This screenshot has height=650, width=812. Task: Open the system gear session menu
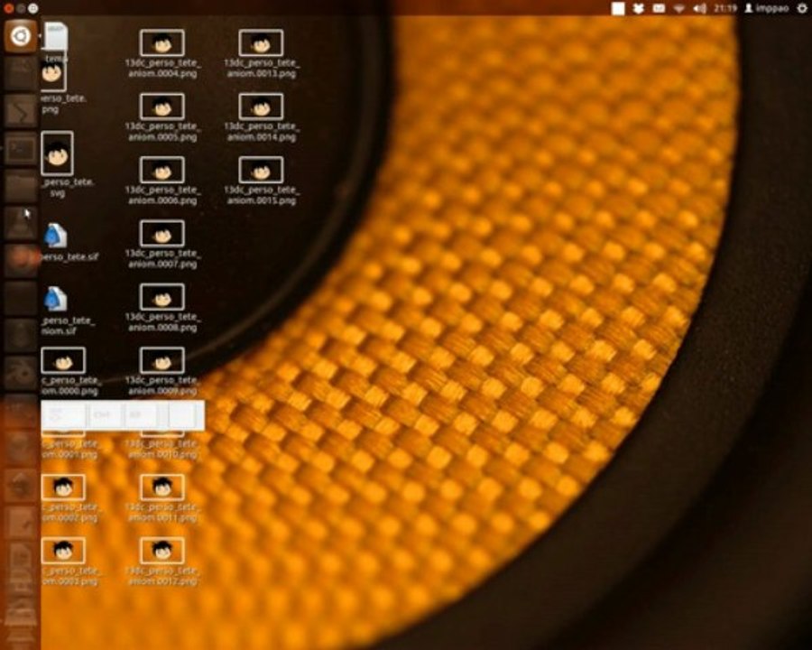pyautogui.click(x=802, y=8)
